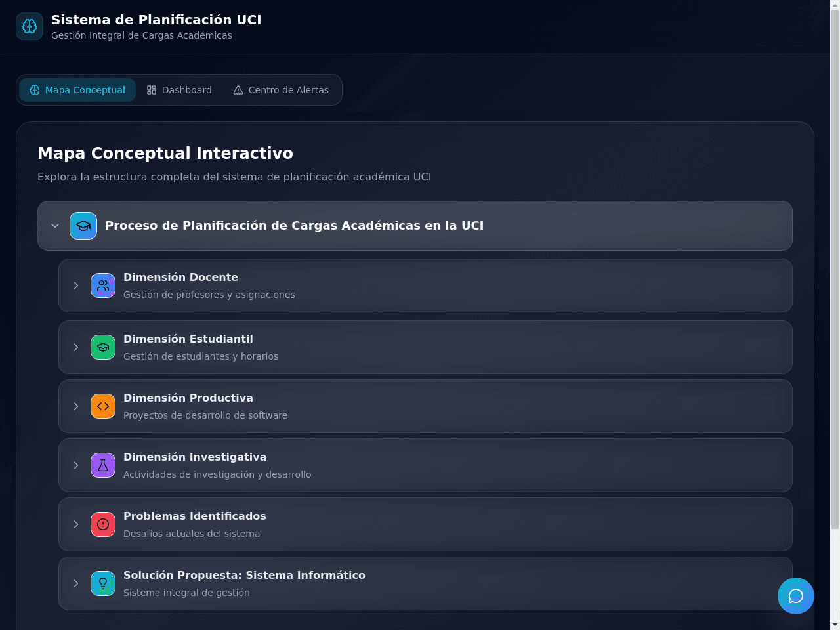The image size is (840, 630).
Task: Click the orange code brackets icon
Action: pyautogui.click(x=103, y=406)
